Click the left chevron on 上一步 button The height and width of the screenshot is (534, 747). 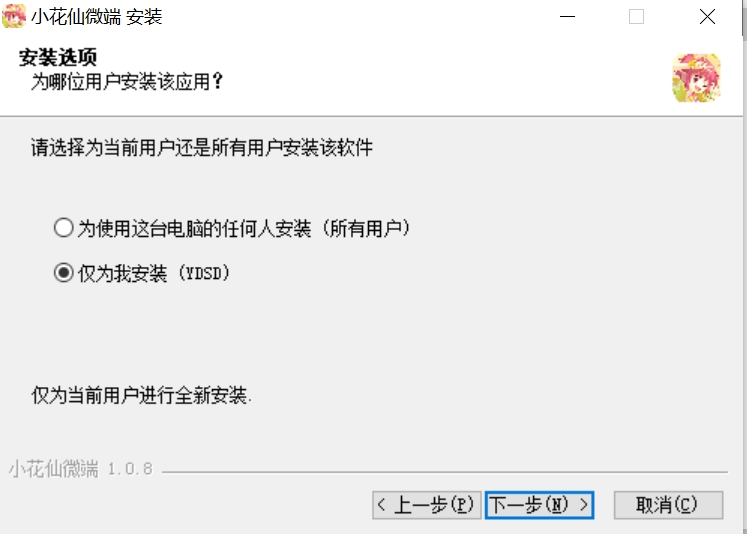click(x=381, y=504)
